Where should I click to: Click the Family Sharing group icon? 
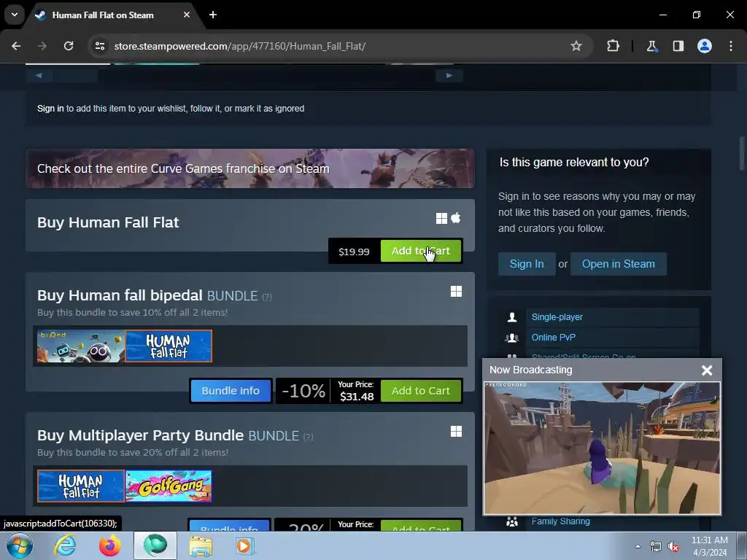tap(512, 522)
